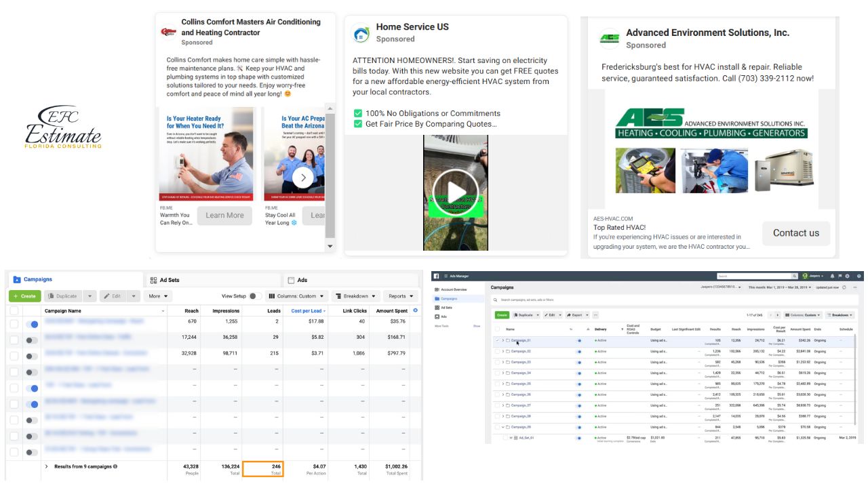The width and height of the screenshot is (868, 488).
Task: Click the refresh icon next to Updated just now
Action: (x=844, y=287)
